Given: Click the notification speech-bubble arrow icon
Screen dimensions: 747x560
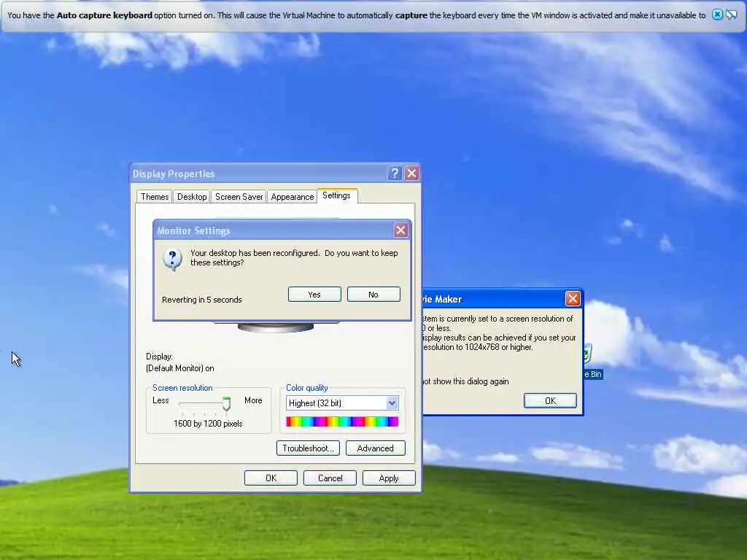Looking at the screenshot, I should click(731, 15).
